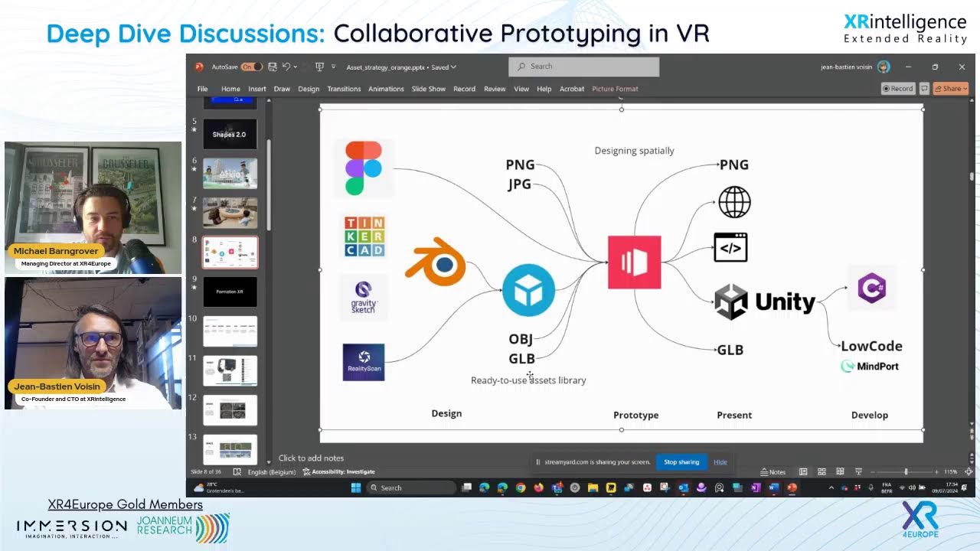Switch to Normal view icon

tap(803, 472)
